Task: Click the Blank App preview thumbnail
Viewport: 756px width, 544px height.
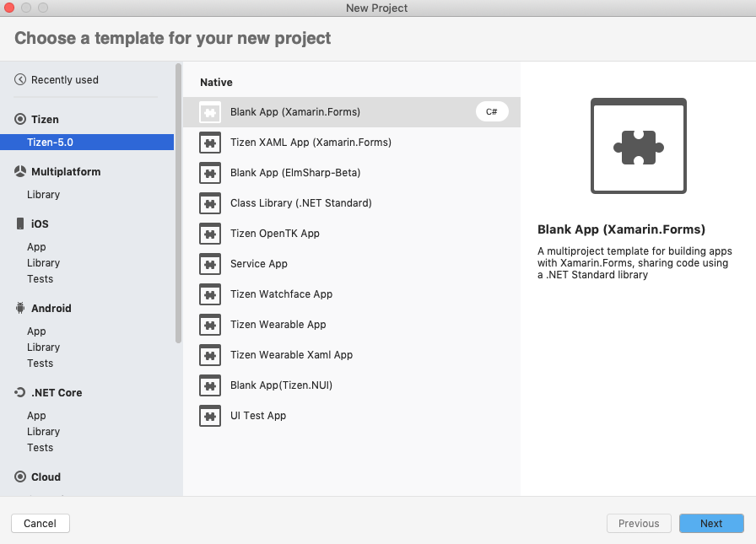Action: [x=639, y=148]
